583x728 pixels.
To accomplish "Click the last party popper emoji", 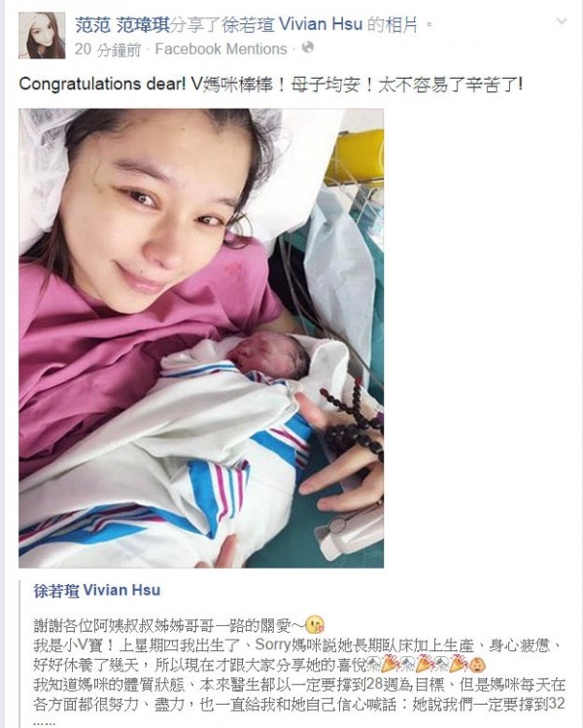I will [459, 664].
